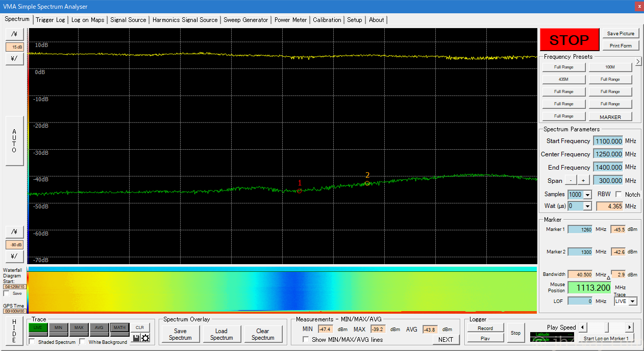Click the red STOP button

click(x=569, y=40)
